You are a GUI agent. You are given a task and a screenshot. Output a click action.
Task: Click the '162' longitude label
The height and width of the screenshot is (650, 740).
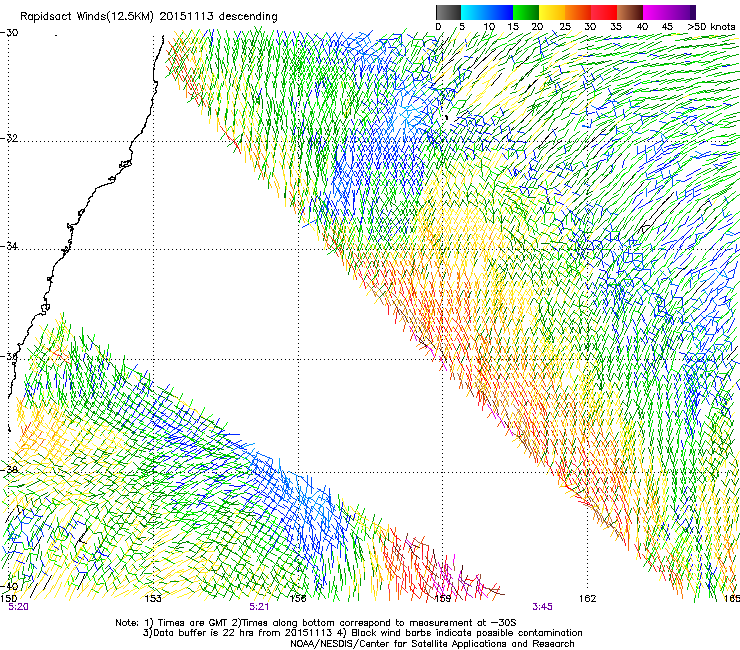(588, 599)
